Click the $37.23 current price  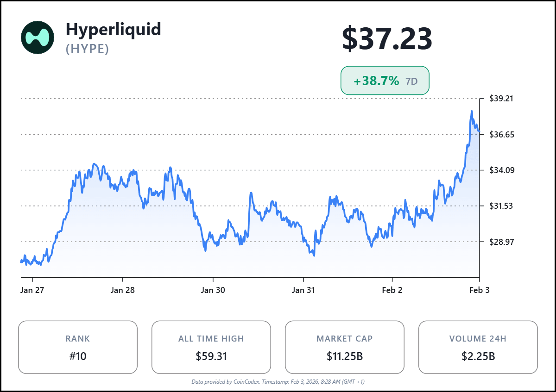pyautogui.click(x=387, y=39)
